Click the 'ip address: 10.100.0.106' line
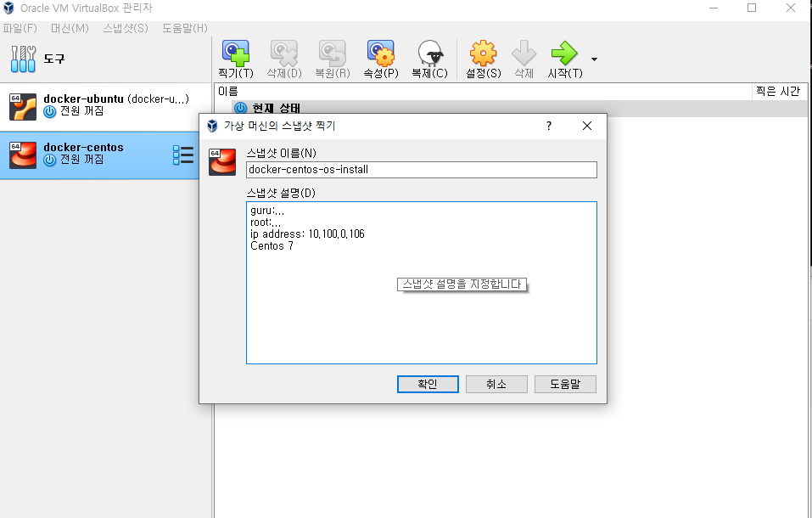This screenshot has height=518, width=812. pyautogui.click(x=308, y=234)
